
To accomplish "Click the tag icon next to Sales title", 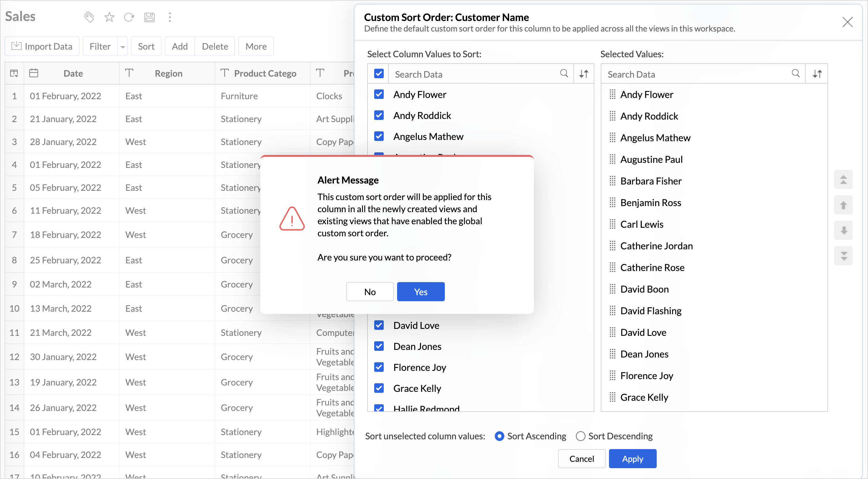I will [89, 17].
